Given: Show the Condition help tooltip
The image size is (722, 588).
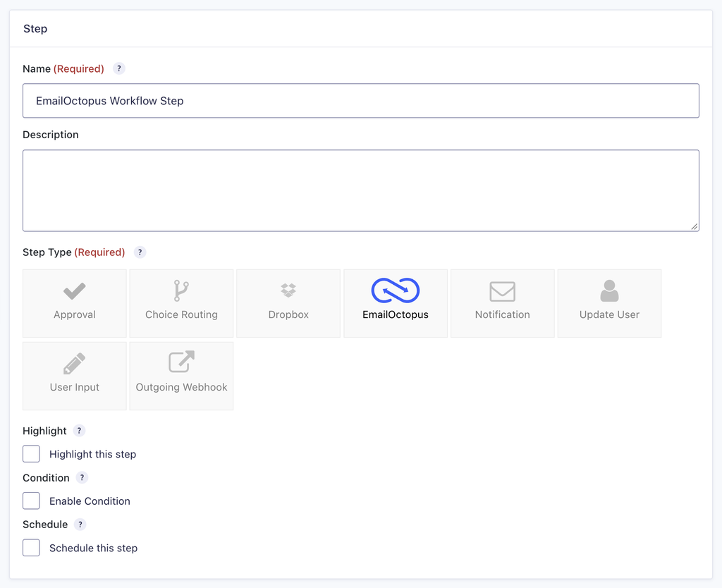Looking at the screenshot, I should (x=82, y=477).
